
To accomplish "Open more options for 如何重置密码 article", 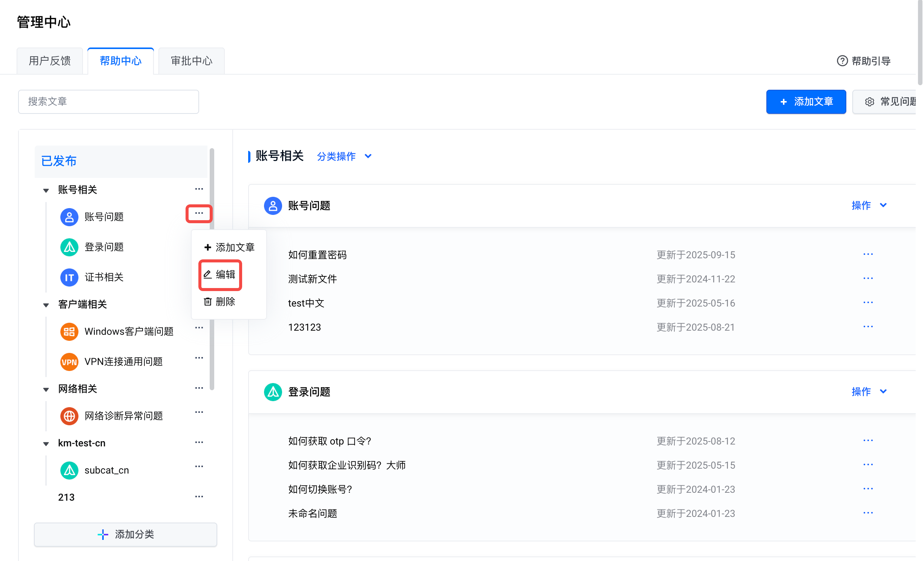I will (x=868, y=254).
